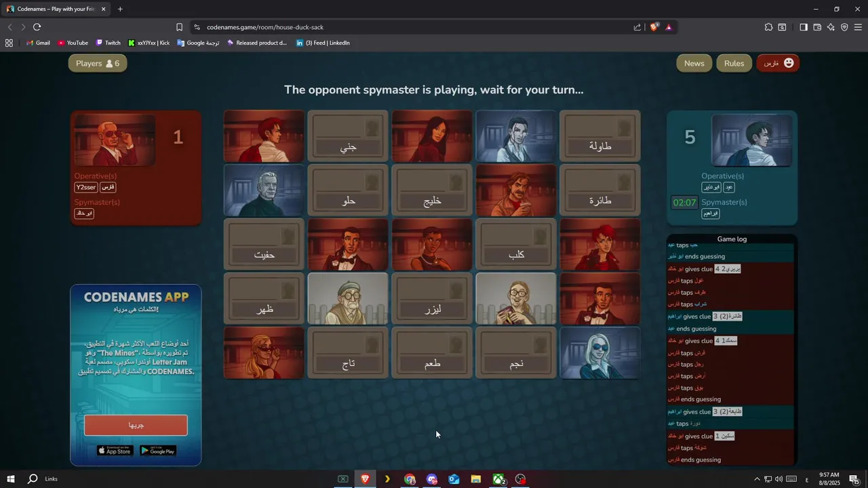Click the blue blonde agent with sunglasses card
Screen dimensions: 868x488
pos(600,353)
